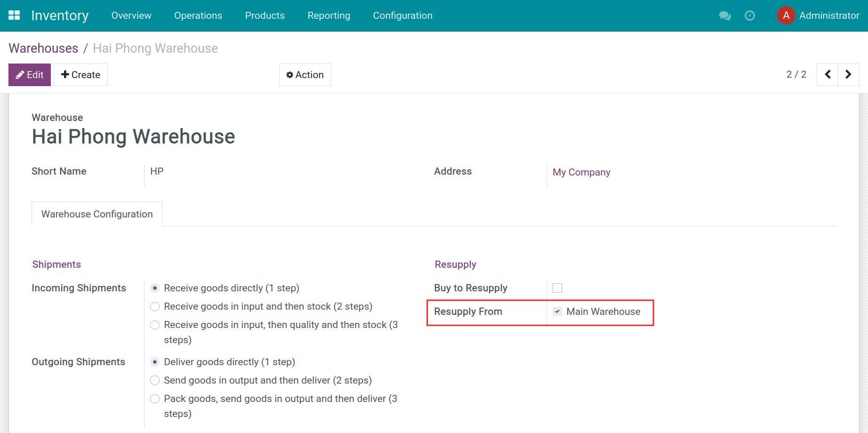Enable Buy to Resupply
The width and height of the screenshot is (868, 433).
click(558, 288)
